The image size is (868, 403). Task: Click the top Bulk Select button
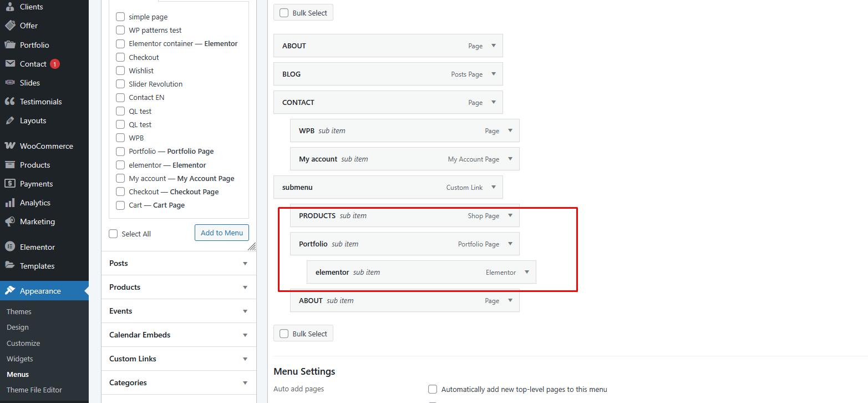click(x=303, y=13)
